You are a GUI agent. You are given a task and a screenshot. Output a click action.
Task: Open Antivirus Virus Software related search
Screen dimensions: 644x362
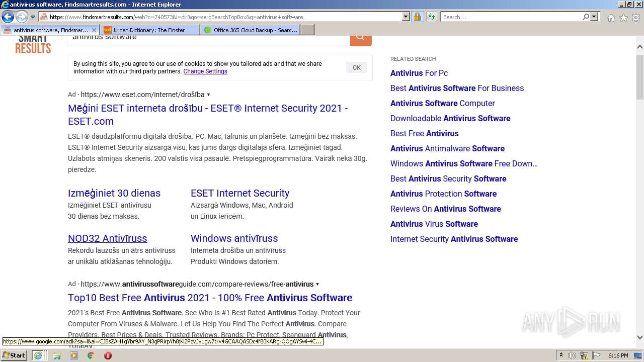(x=434, y=224)
